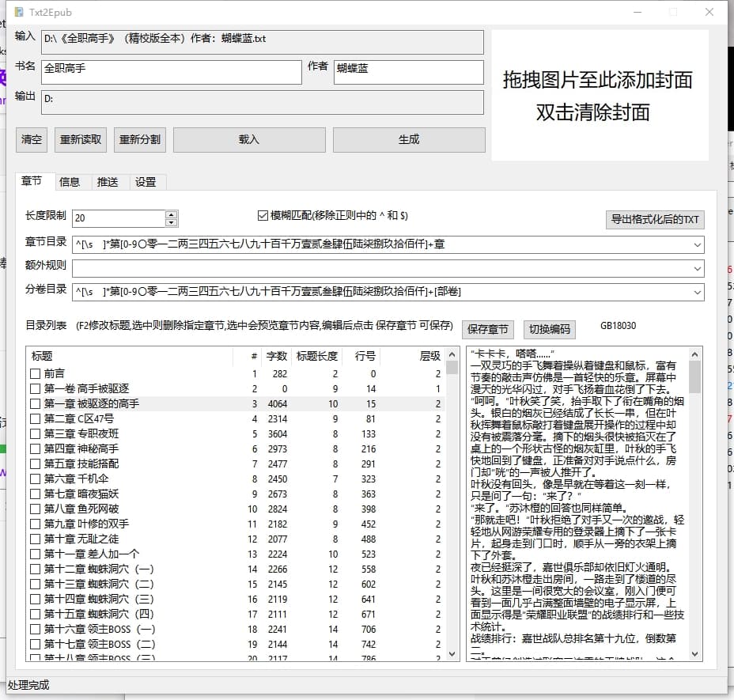Tick the 第三章 专职夜班 checkbox
Viewport: 734px width, 700px height.
[x=35, y=433]
